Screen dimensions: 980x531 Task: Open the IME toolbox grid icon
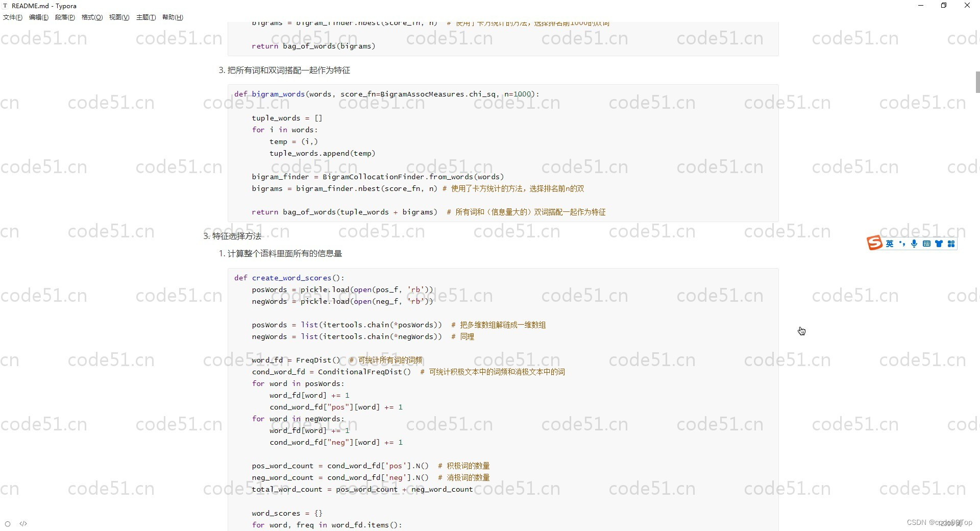tap(951, 244)
